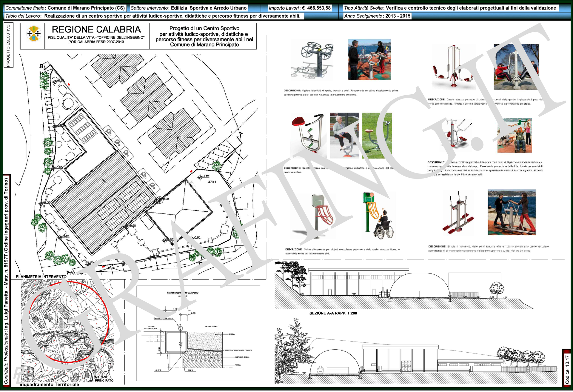Image resolution: width=573 pixels, height=392 pixels.
Task: Click the red circle on territorial map
Action: coord(69,322)
